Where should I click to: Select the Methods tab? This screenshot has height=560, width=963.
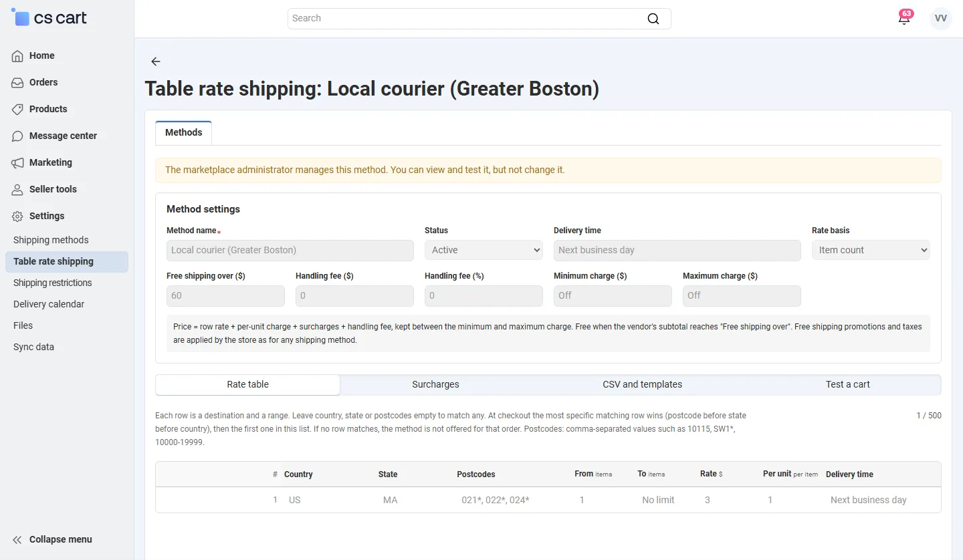[x=184, y=132]
